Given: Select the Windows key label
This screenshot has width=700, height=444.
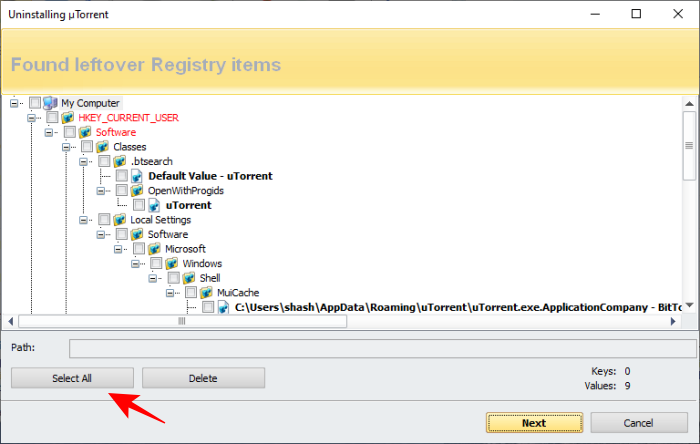Looking at the screenshot, I should point(202,264).
